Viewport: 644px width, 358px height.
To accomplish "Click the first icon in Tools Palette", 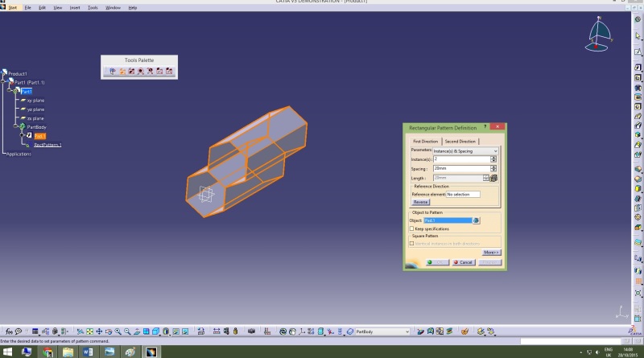I will [112, 72].
